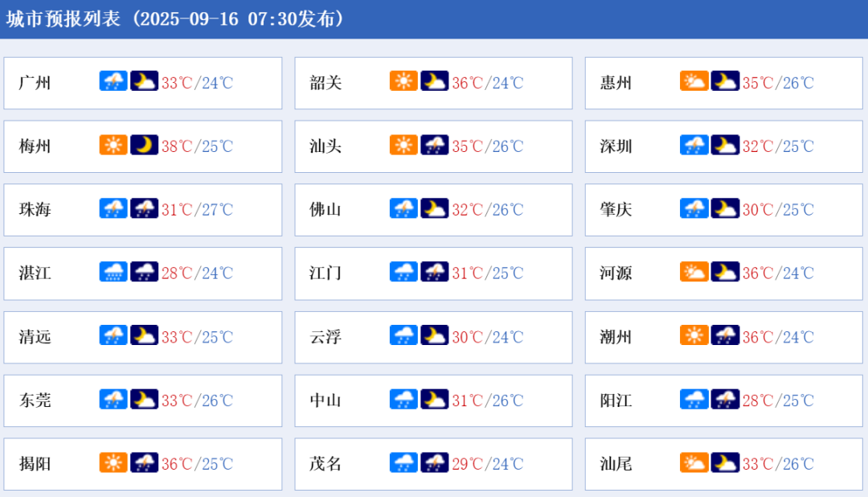Click Jieyang's sunny daytime icon
This screenshot has height=497, width=868.
tap(113, 462)
